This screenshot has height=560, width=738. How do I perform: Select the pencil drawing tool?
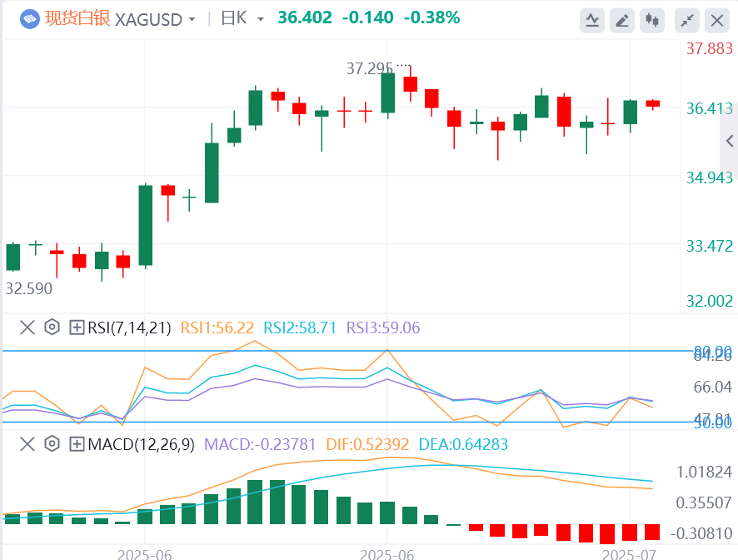(x=622, y=20)
